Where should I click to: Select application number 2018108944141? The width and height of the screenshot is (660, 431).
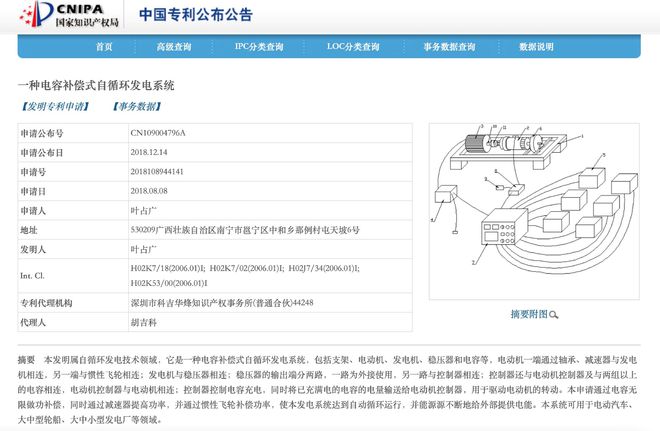[x=157, y=172]
